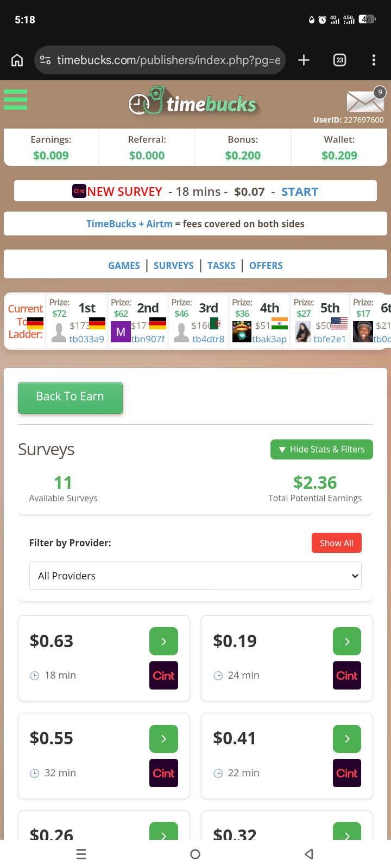Open the mail envelope inbox

tap(364, 101)
